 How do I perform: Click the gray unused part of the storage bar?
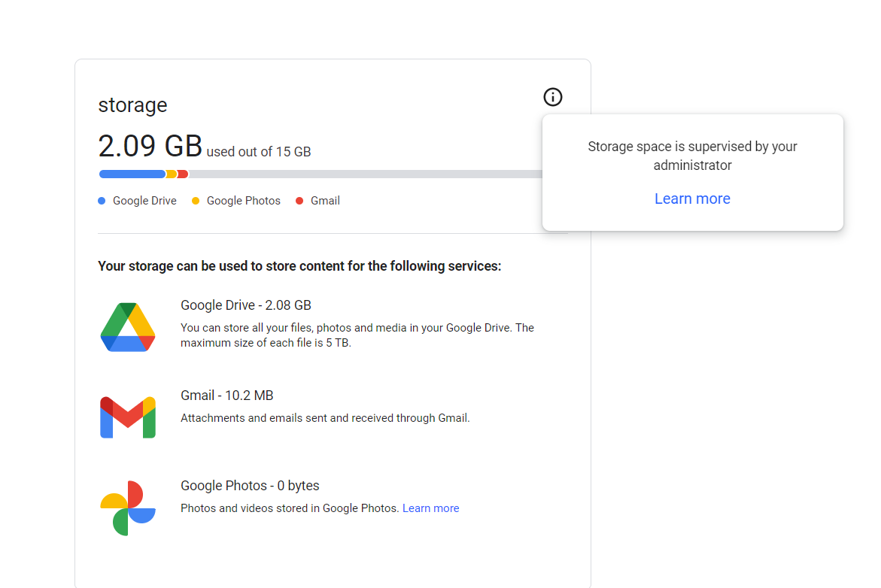click(361, 174)
